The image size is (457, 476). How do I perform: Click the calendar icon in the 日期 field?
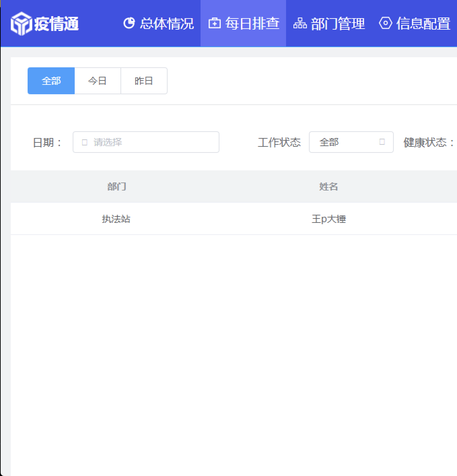point(85,142)
